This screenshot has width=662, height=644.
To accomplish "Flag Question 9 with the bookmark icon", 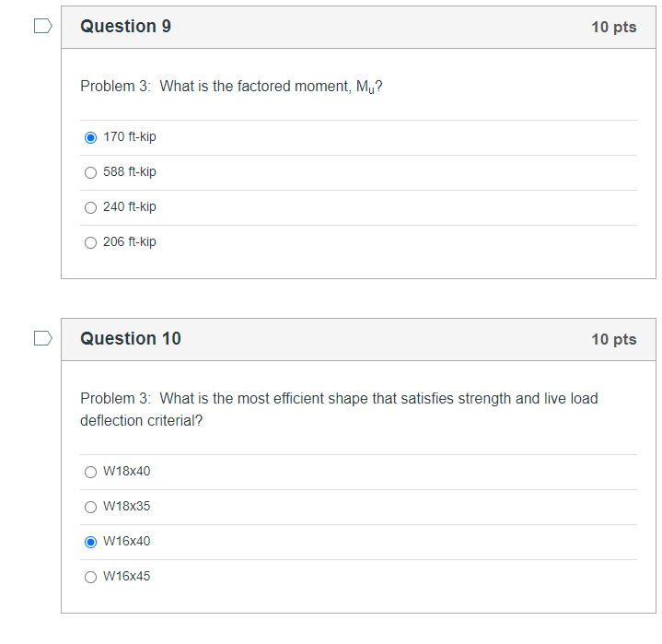I will pos(43,26).
